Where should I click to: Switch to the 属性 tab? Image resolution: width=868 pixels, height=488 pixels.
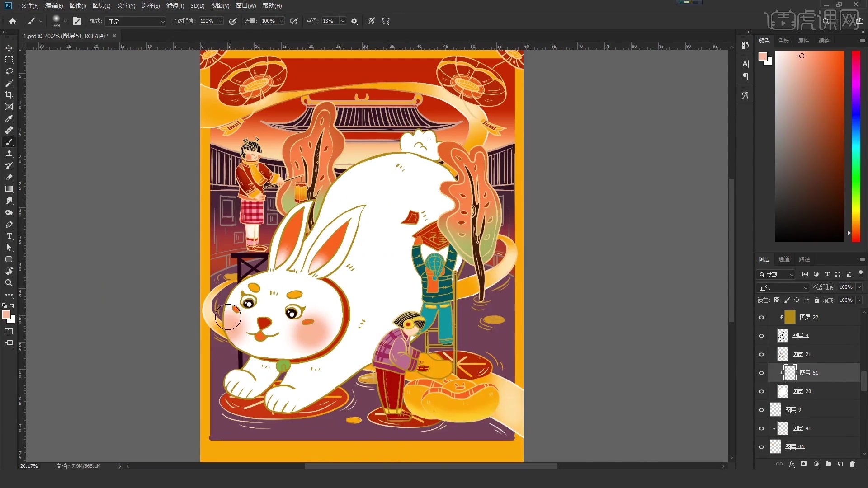click(803, 41)
